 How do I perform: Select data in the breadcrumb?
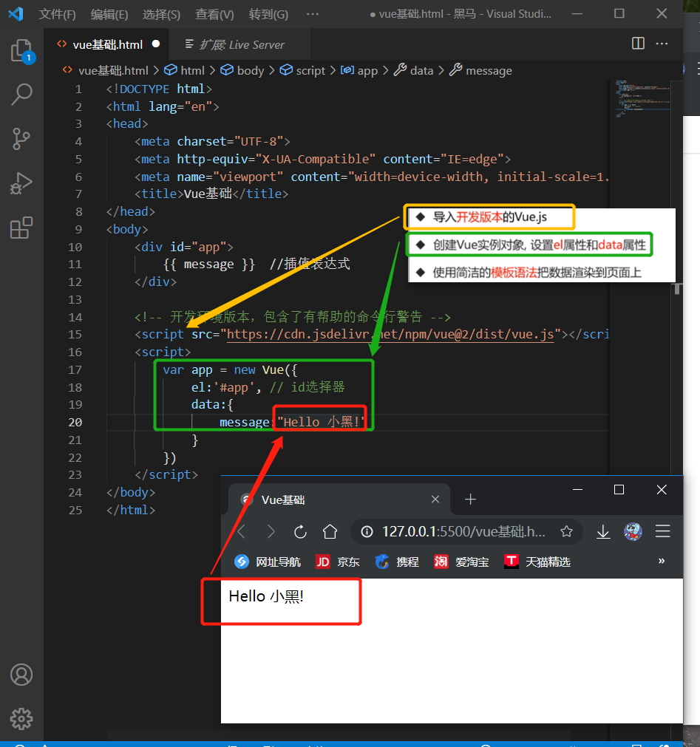point(421,70)
